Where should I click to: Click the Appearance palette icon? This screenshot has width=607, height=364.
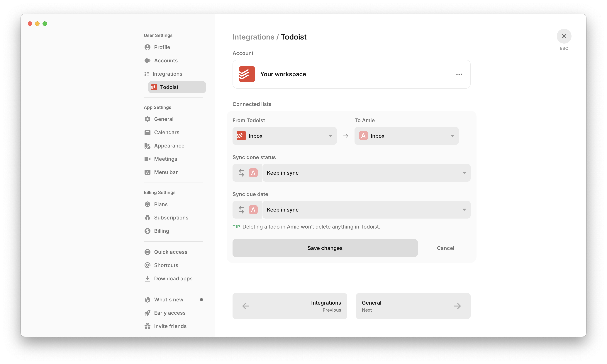pos(147,146)
